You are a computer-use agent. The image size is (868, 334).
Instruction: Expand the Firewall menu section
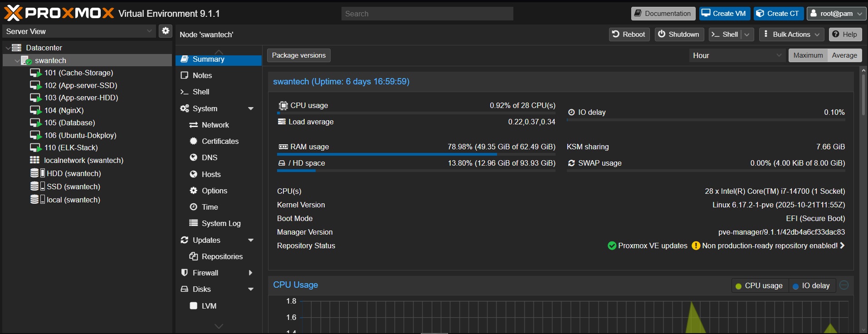251,273
